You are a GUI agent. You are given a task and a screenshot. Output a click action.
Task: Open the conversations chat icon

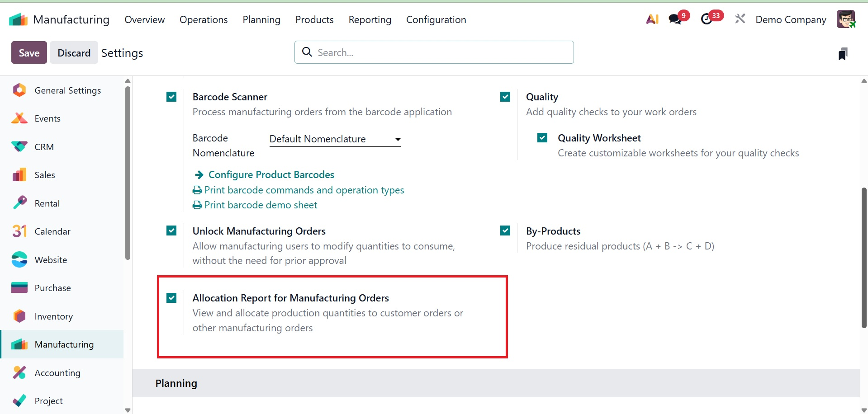coord(675,19)
